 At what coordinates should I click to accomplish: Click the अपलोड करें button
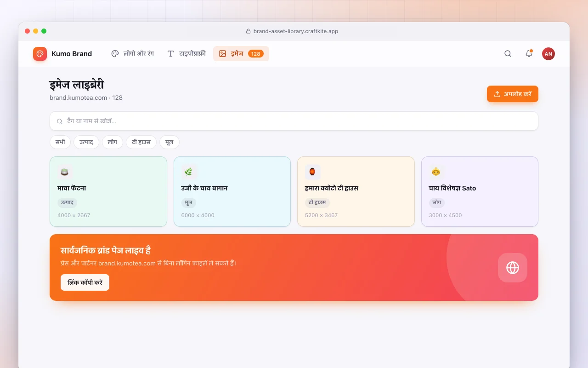513,94
